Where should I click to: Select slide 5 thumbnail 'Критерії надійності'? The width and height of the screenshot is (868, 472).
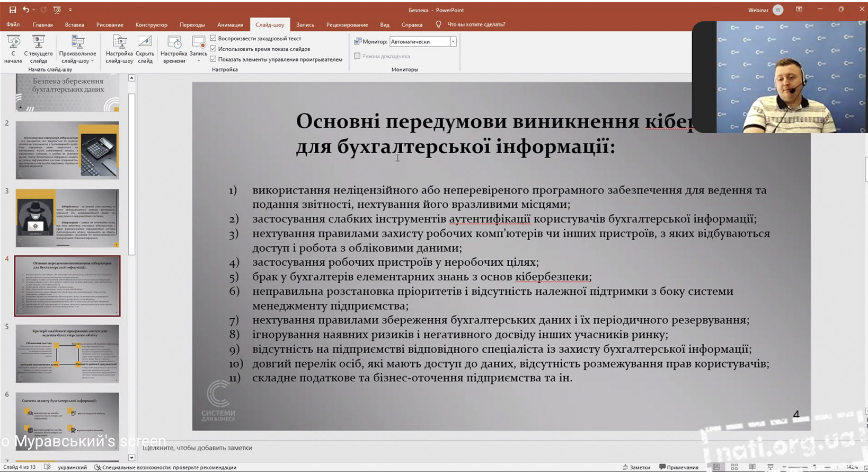[67, 354]
